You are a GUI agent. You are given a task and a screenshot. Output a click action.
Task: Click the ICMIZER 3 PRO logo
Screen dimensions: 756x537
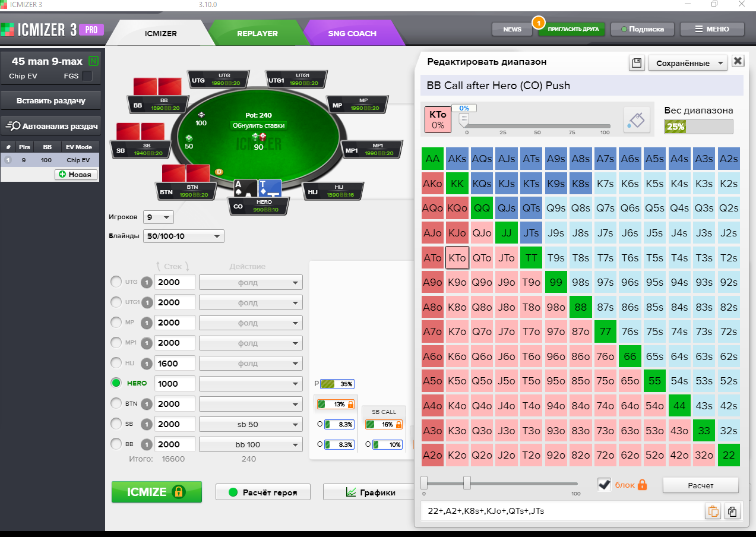click(x=52, y=29)
